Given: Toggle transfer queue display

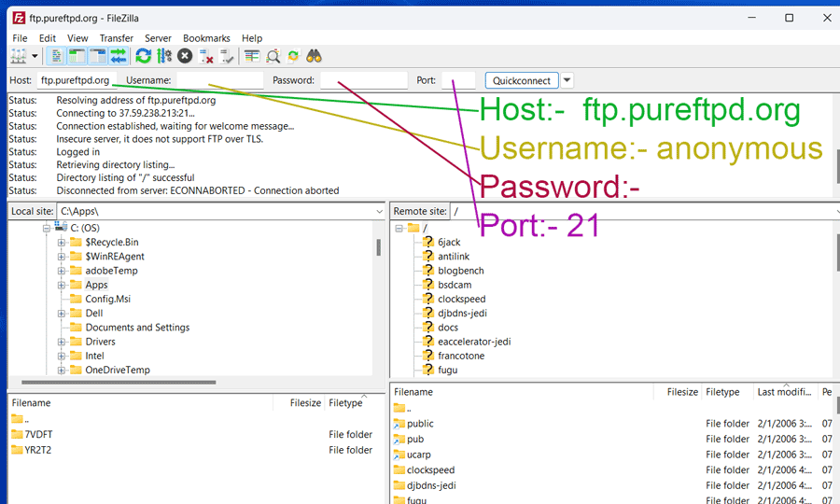Looking at the screenshot, I should tap(119, 56).
